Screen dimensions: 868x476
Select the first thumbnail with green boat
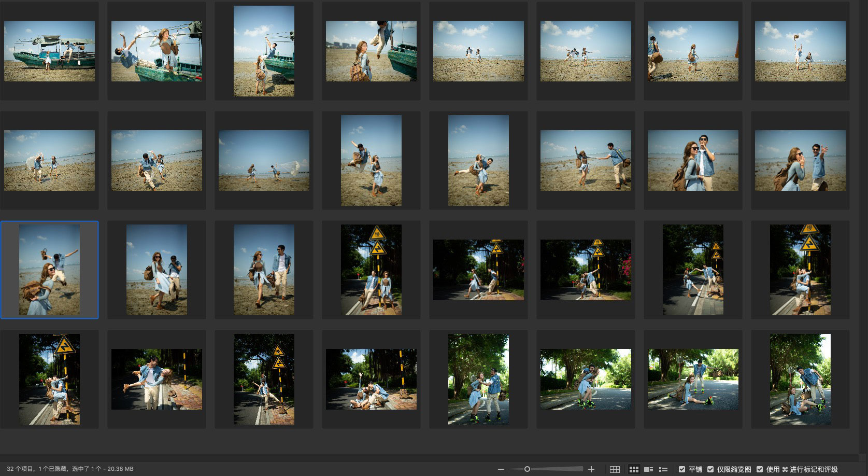(50, 51)
